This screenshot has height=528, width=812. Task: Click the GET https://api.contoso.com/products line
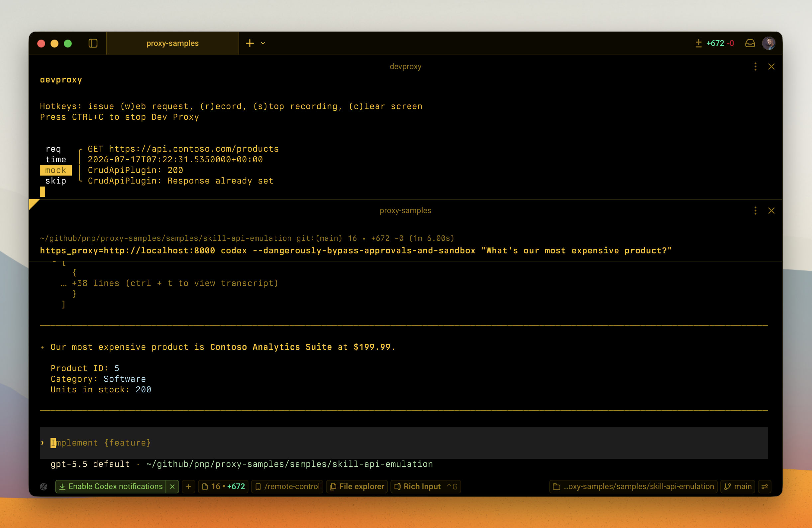pos(183,149)
